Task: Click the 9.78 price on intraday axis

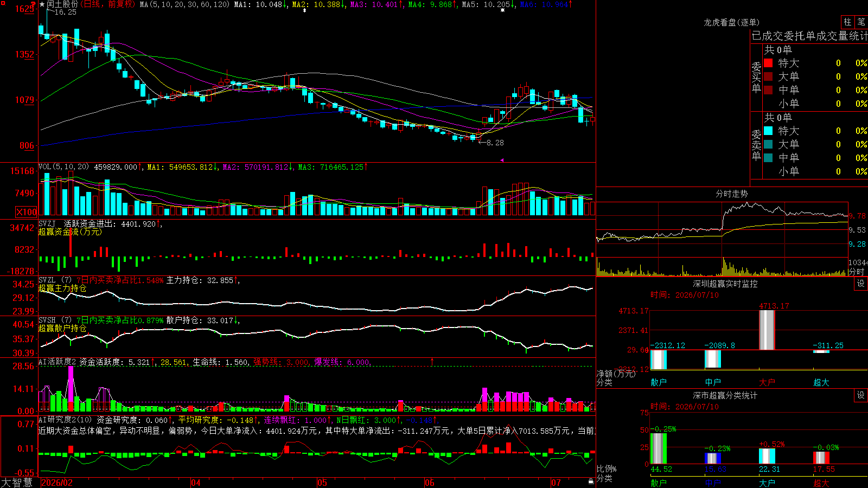Action: pyautogui.click(x=857, y=216)
